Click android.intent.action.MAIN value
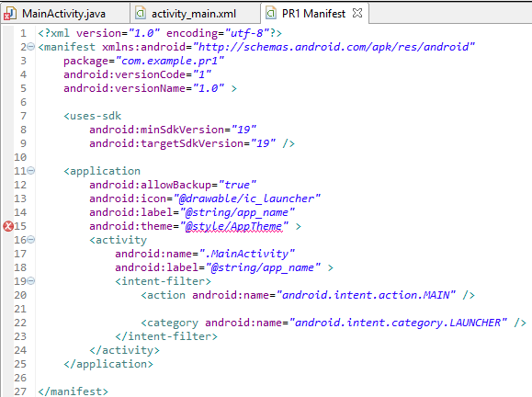532x397 pixels. point(366,295)
